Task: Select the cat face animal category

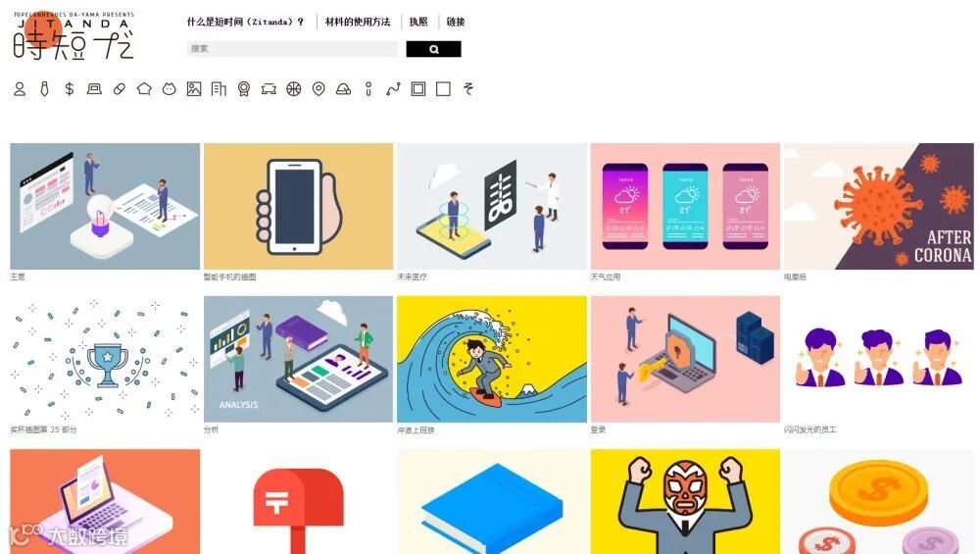Action: pyautogui.click(x=170, y=89)
